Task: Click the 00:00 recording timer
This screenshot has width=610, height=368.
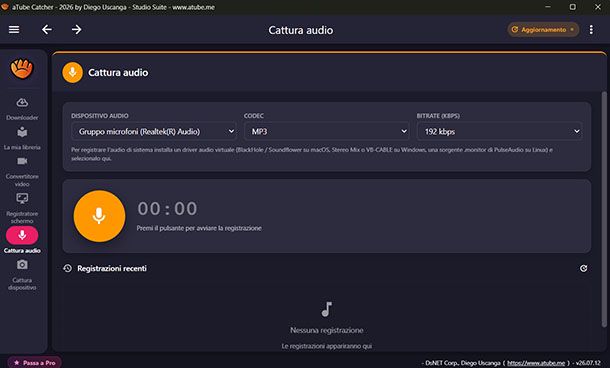Action: (x=167, y=209)
